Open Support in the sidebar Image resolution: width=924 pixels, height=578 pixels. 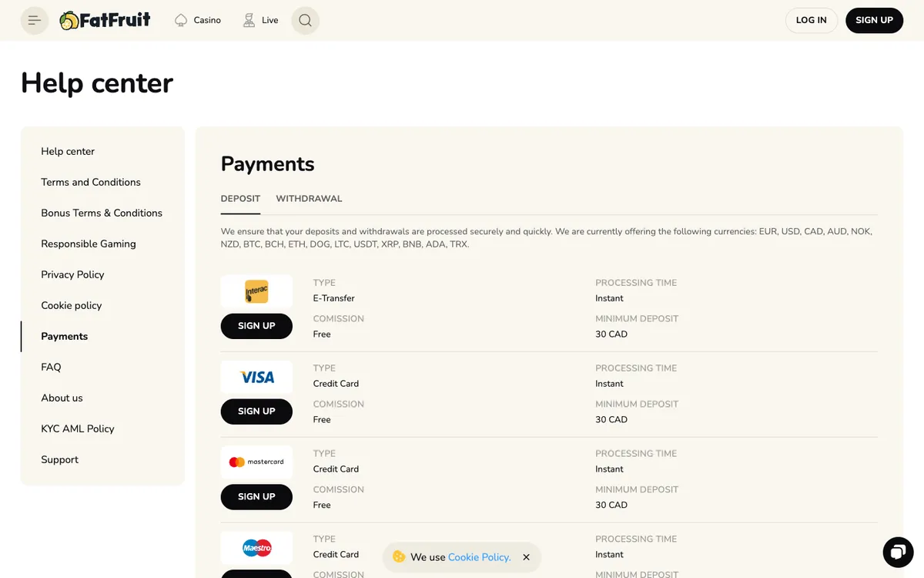point(60,460)
